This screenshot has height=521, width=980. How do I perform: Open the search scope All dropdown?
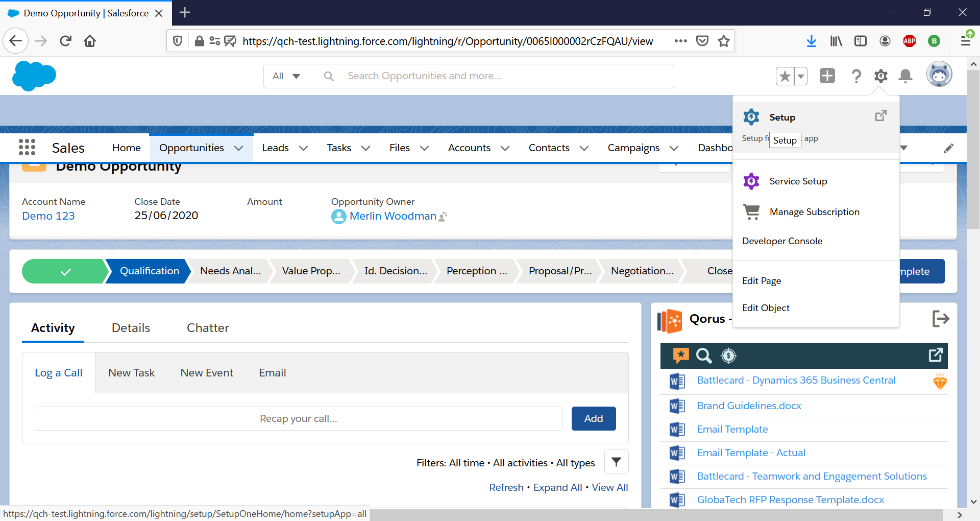(286, 76)
